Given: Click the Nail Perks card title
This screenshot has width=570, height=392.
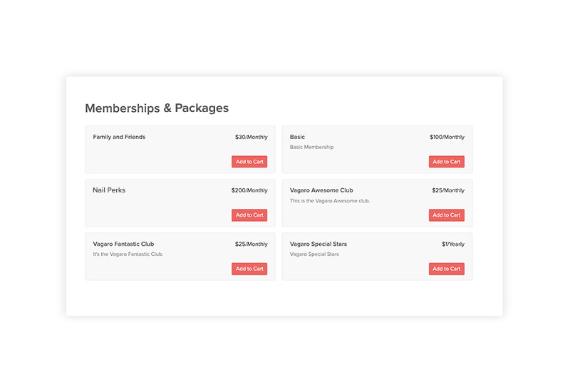Looking at the screenshot, I should (109, 190).
